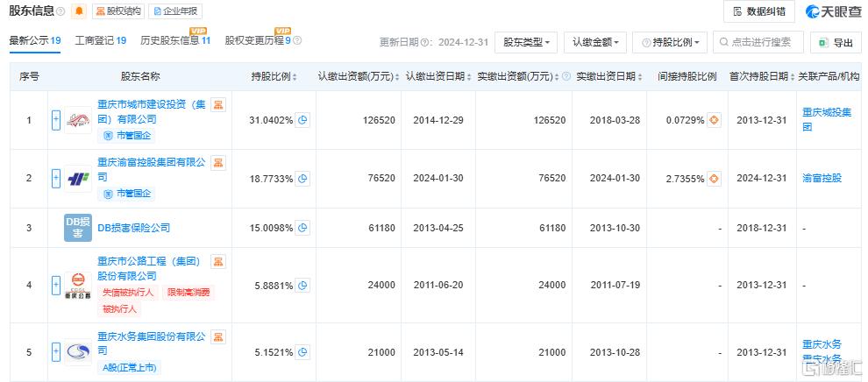The width and height of the screenshot is (868, 382).
Task: Open the 认缴金额 dropdown filter
Action: pyautogui.click(x=595, y=43)
